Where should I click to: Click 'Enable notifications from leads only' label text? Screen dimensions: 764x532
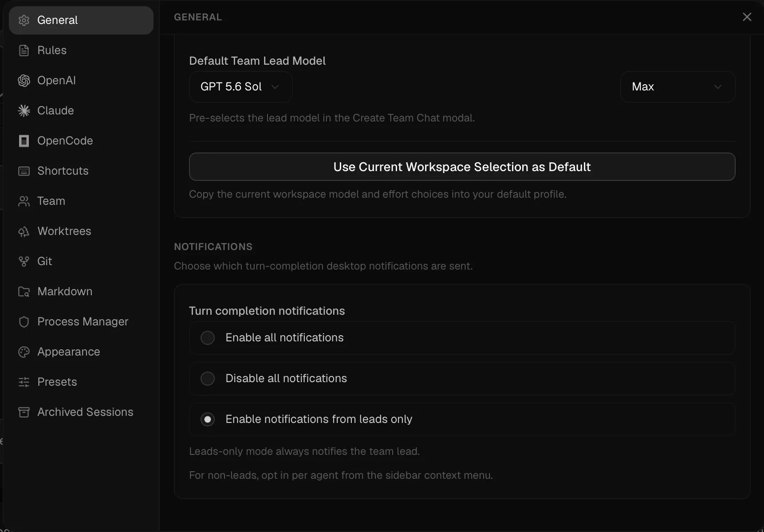tap(319, 419)
